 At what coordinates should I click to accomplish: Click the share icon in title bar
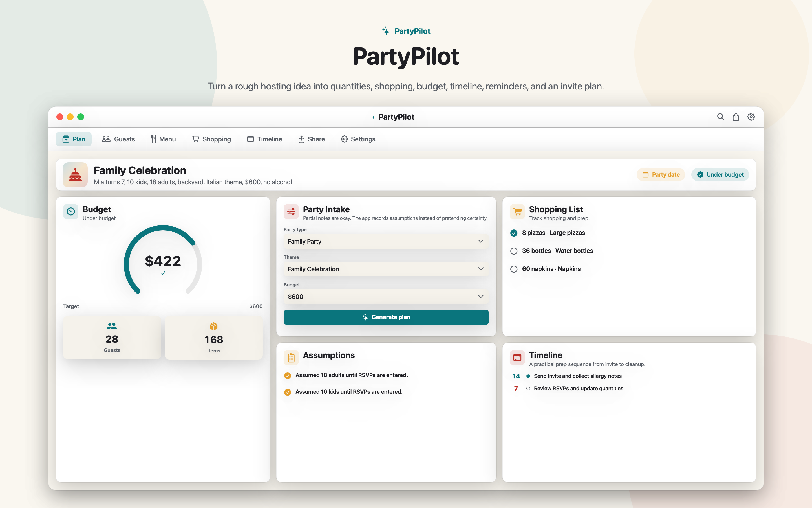point(736,117)
